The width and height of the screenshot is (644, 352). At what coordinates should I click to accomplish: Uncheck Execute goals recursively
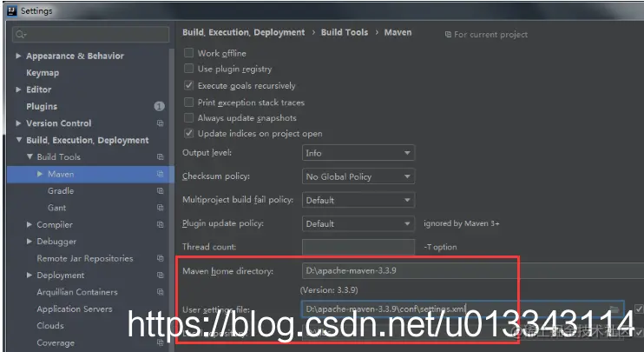tap(188, 85)
